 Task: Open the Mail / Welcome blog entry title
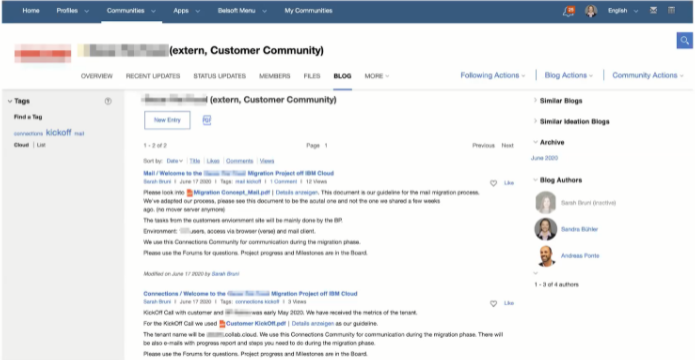[238, 173]
